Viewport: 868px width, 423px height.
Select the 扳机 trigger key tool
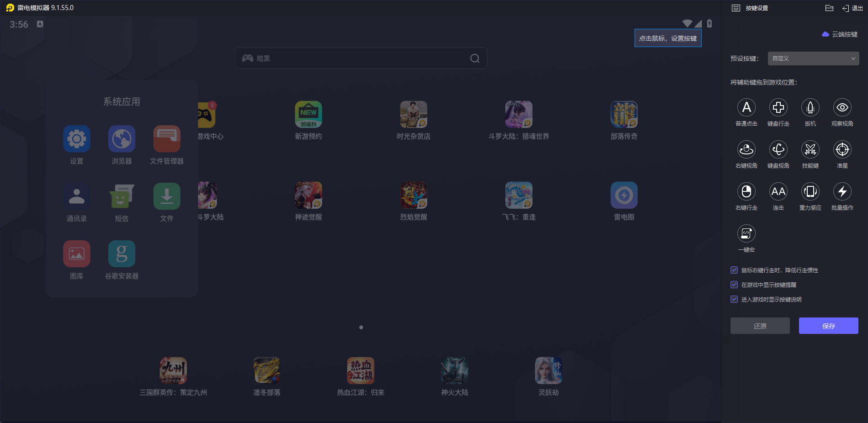[810, 108]
